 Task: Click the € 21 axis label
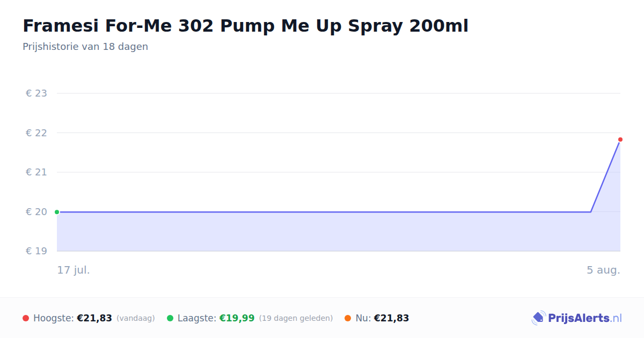pos(36,172)
